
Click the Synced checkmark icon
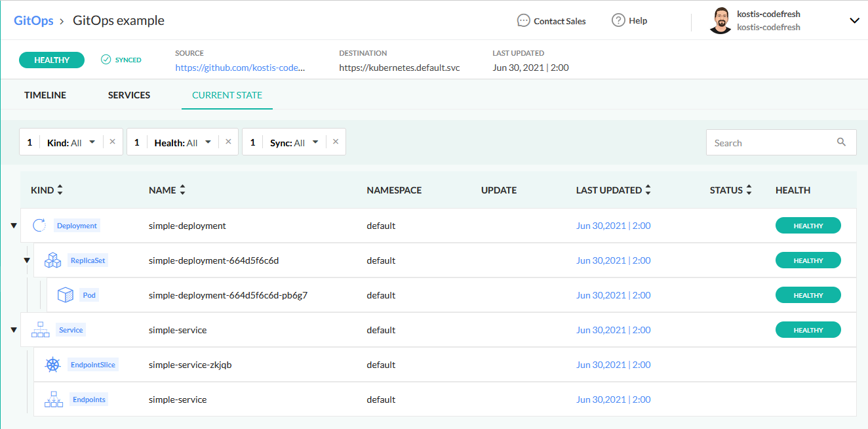point(106,60)
